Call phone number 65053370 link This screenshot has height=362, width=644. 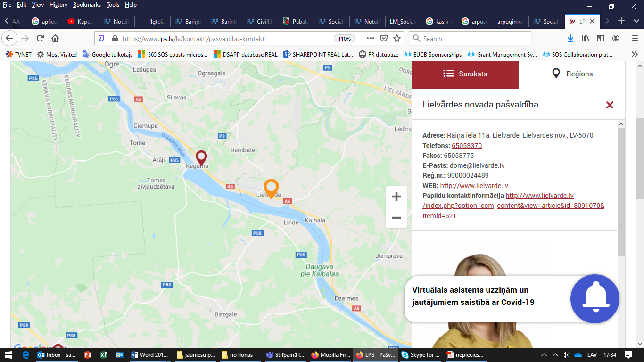pos(467,146)
